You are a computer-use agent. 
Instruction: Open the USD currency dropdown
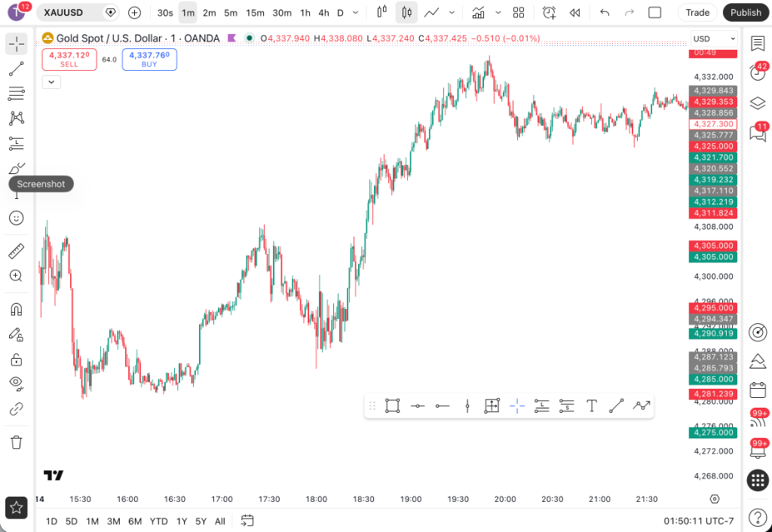point(714,39)
